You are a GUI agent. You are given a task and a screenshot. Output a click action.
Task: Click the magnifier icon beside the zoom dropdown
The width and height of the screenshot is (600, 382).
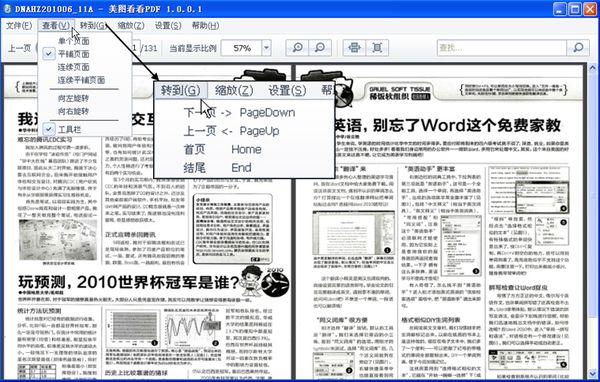click(297, 48)
